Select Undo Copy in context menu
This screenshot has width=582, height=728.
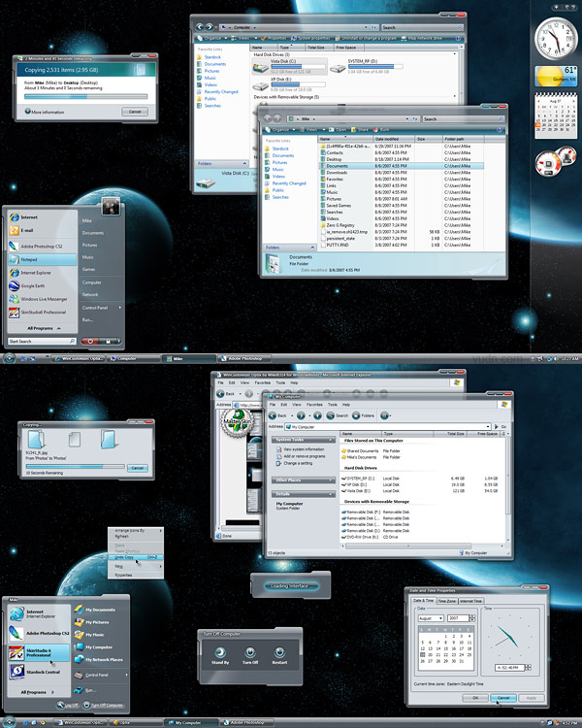pyautogui.click(x=136, y=557)
